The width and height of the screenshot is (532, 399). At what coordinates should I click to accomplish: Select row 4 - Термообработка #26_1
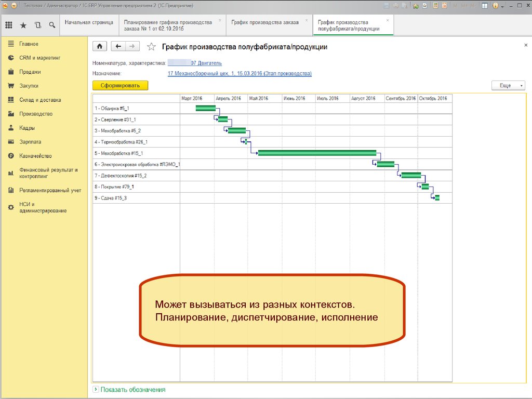[x=137, y=142]
